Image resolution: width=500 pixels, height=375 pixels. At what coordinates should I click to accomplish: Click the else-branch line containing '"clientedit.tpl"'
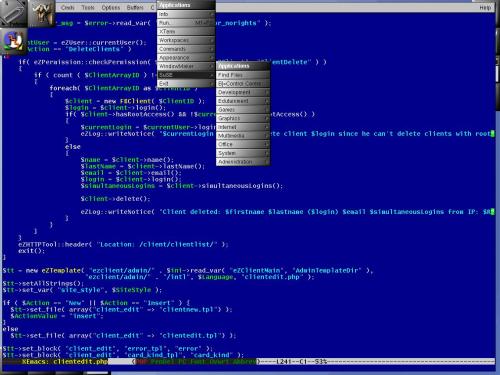pyautogui.click(x=123, y=336)
